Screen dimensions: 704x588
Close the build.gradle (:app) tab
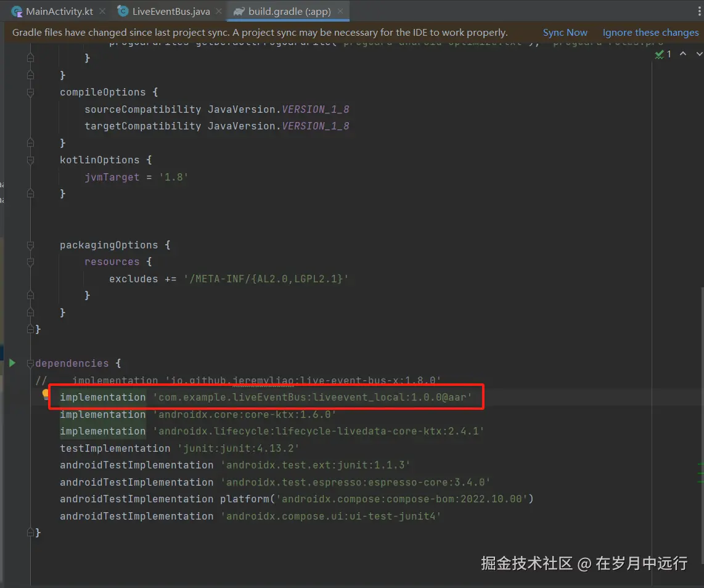click(x=340, y=11)
